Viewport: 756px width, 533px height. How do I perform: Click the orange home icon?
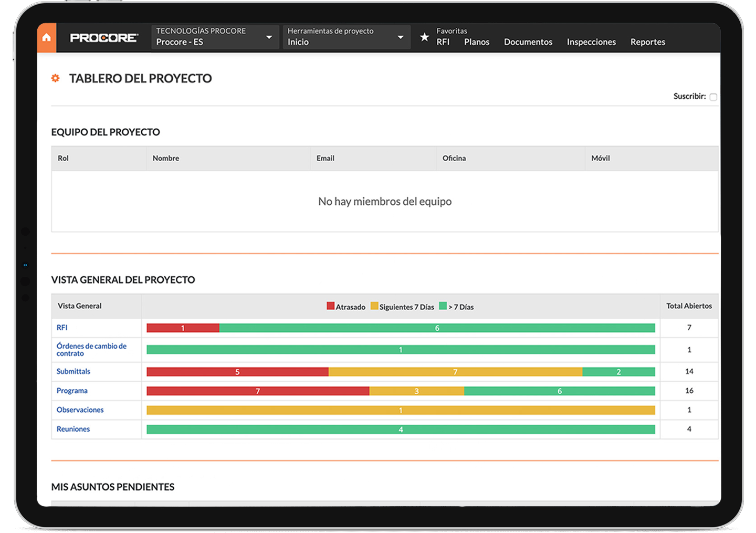(x=47, y=37)
